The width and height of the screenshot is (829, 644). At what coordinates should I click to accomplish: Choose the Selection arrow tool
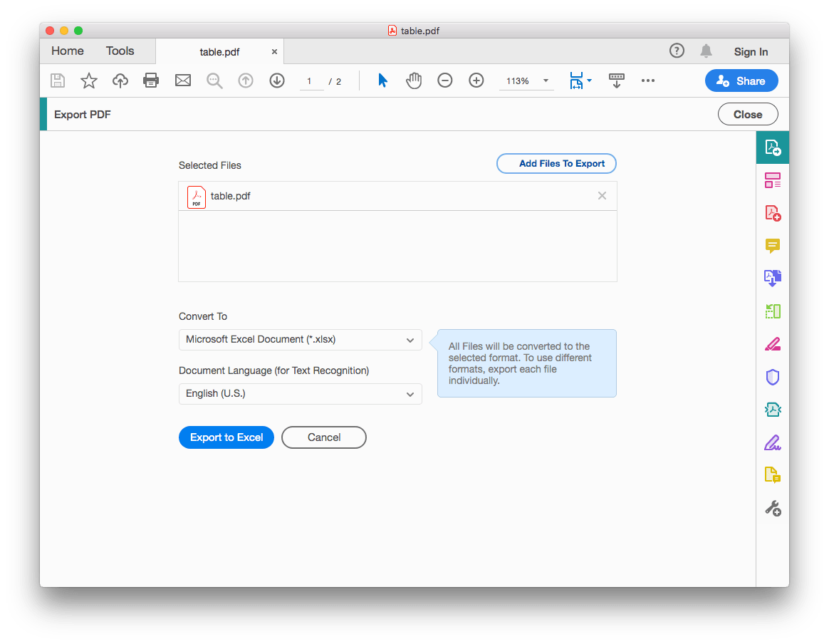coord(382,80)
